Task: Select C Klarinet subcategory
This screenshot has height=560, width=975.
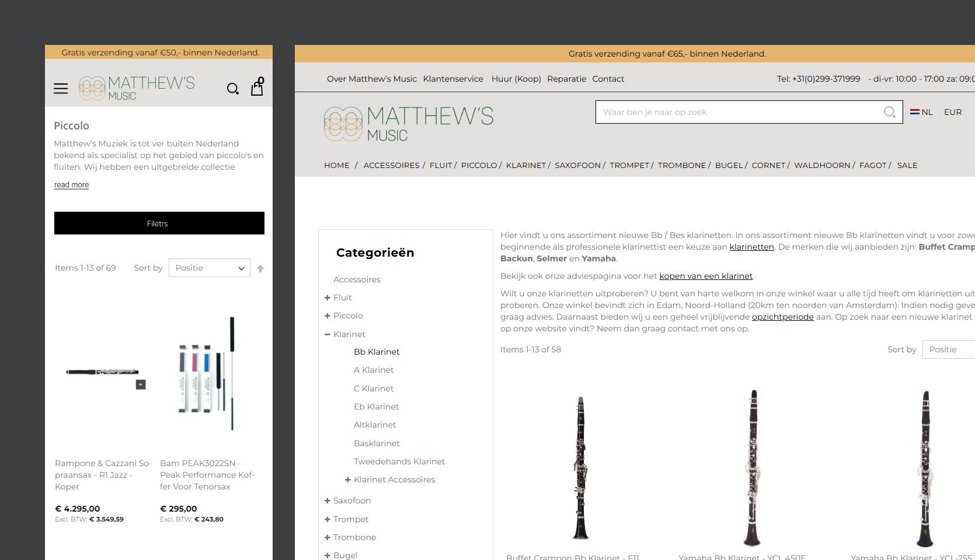Action: coord(374,388)
